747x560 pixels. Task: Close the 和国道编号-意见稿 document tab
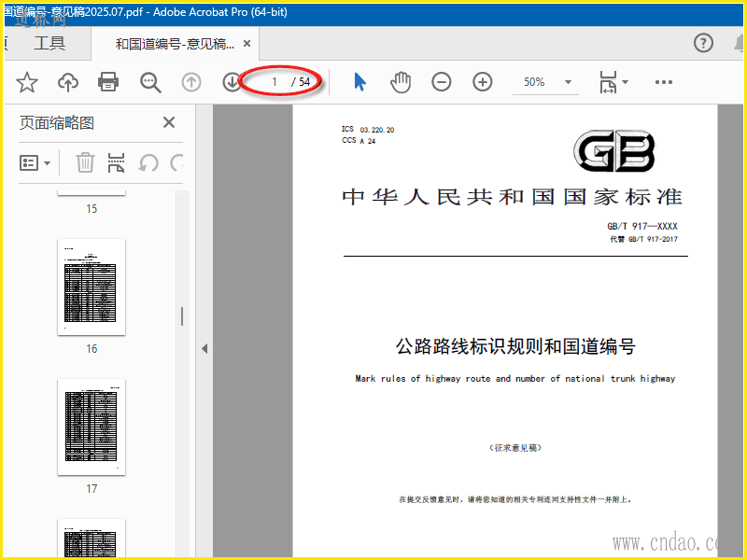(247, 43)
